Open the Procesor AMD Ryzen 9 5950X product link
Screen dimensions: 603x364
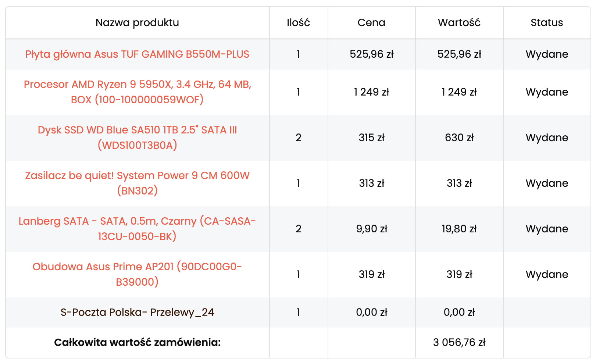(137, 92)
